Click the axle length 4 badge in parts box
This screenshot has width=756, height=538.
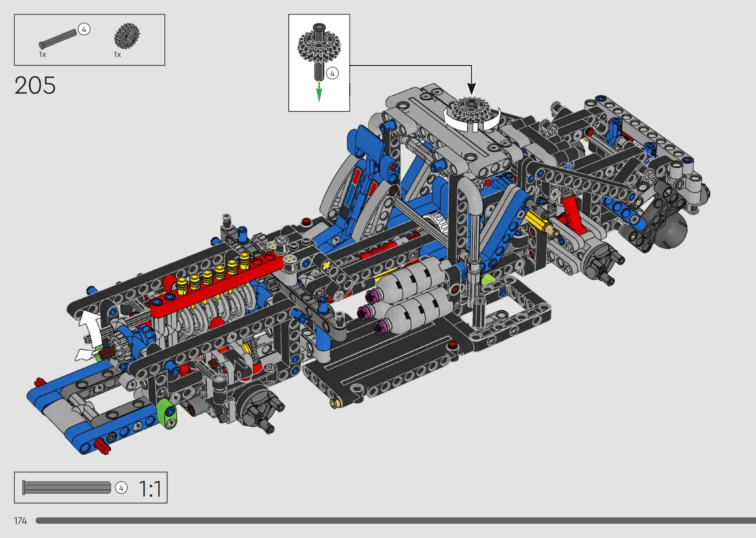click(x=84, y=29)
